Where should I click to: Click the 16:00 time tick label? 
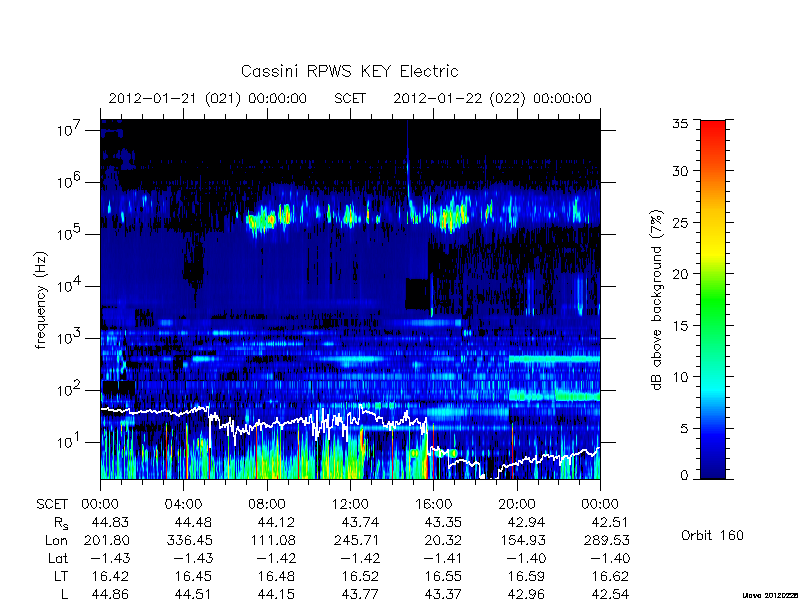coord(433,505)
